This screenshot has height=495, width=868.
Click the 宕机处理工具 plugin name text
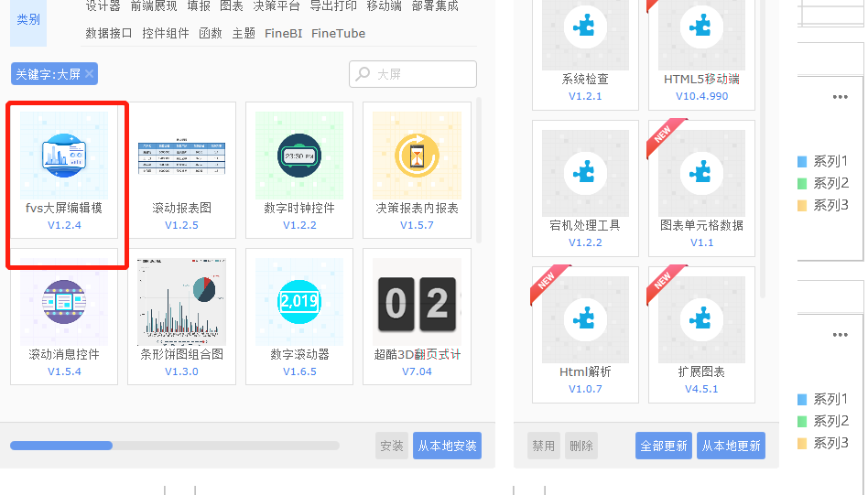585,225
